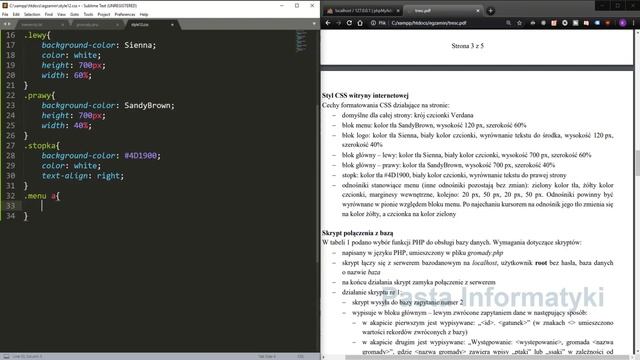Click the zoom magnifier icon in address bar
Screen dimensions: 640x360
pyautogui.click(x=509, y=23)
